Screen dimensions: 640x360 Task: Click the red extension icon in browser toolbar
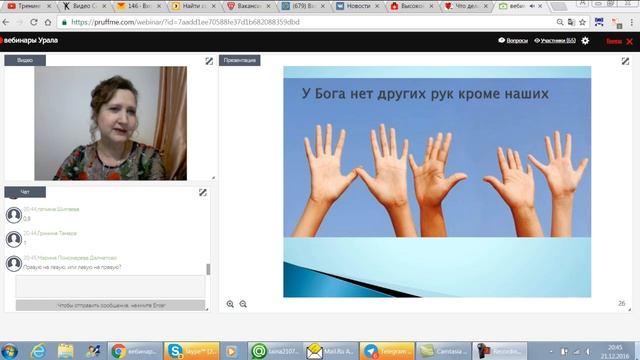pyautogui.click(x=617, y=23)
